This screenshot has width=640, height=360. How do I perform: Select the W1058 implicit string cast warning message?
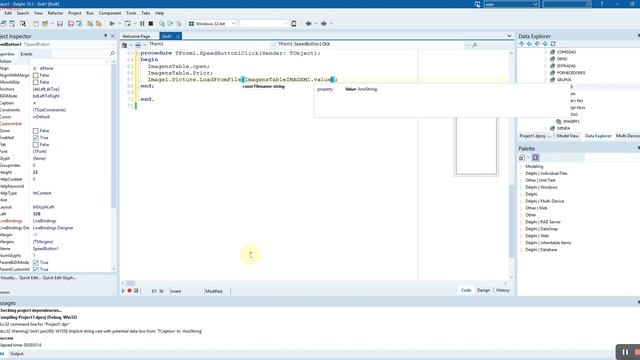point(101,331)
